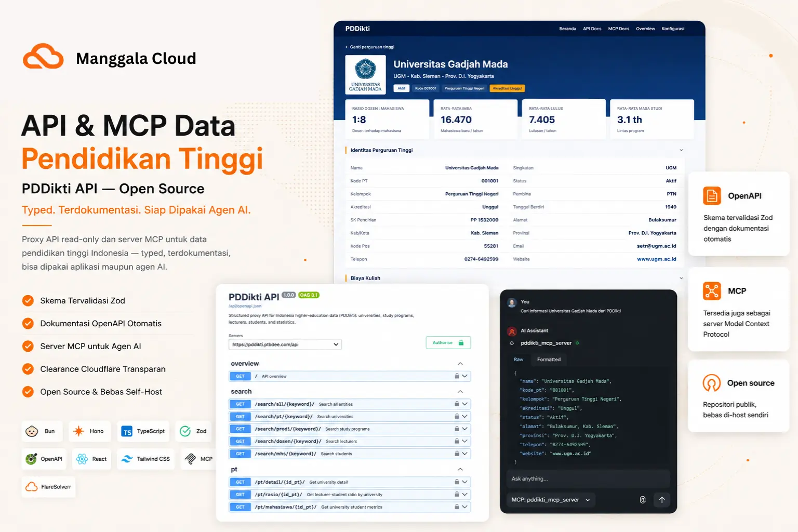Click GET button for /search/mhs/{keyword}/
Viewport: 798px width, 532px height.
240,454
